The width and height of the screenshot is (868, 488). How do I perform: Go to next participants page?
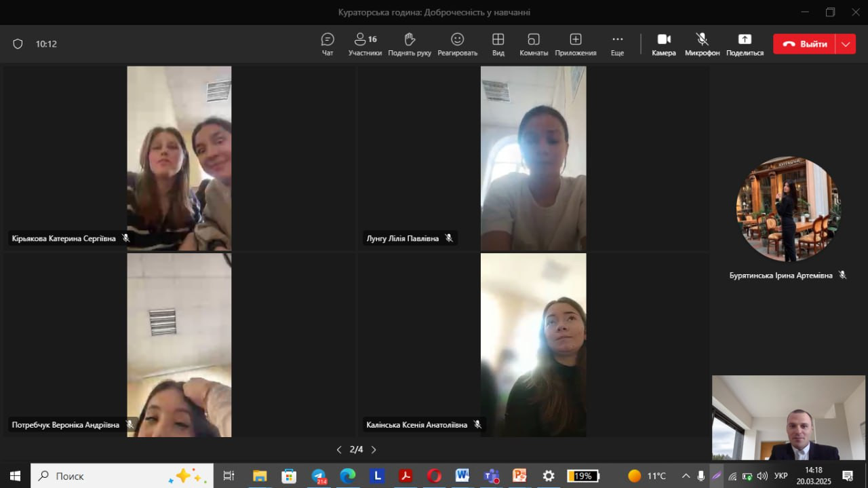click(x=374, y=449)
